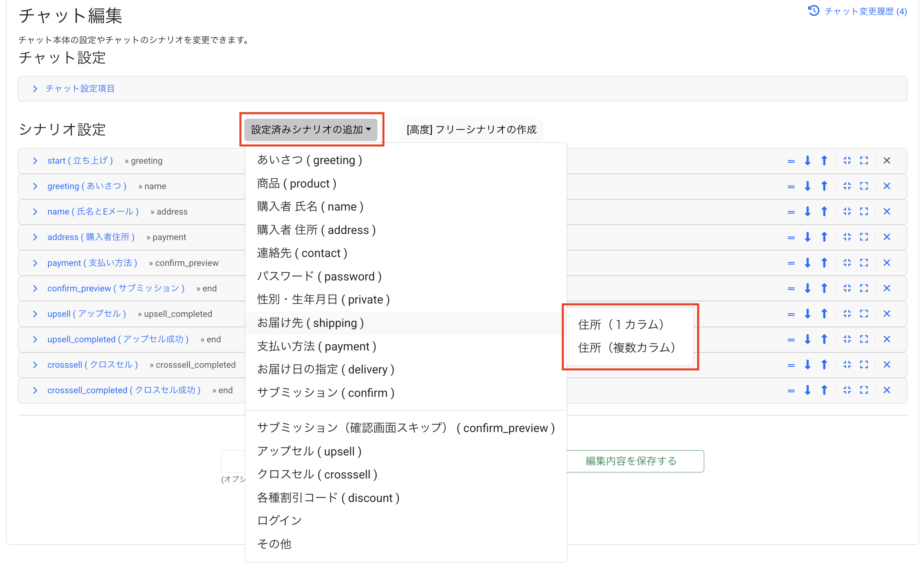This screenshot has height=567, width=924.
Task: Open crosssell_completed (クロスセル成功) row link
Action: [124, 390]
